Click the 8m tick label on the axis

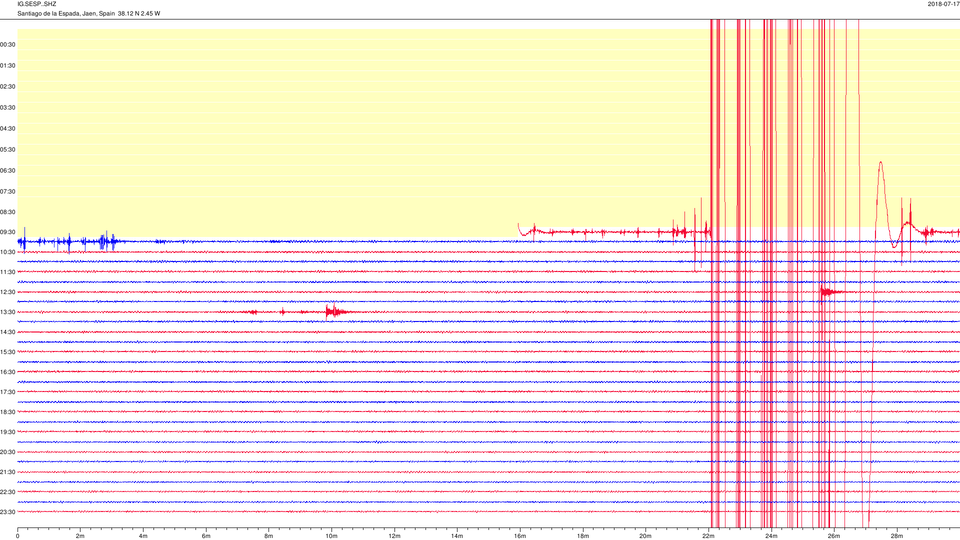[x=269, y=536]
